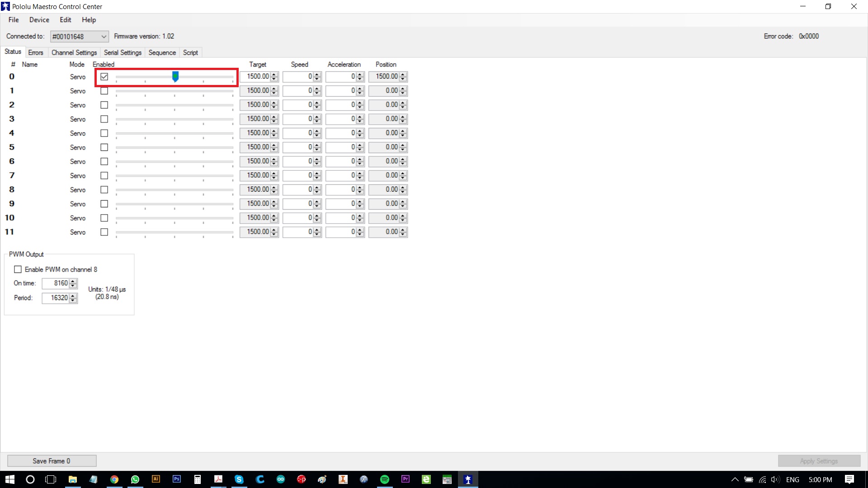868x488 pixels.
Task: Click the channel 0 slider handle
Action: point(175,76)
